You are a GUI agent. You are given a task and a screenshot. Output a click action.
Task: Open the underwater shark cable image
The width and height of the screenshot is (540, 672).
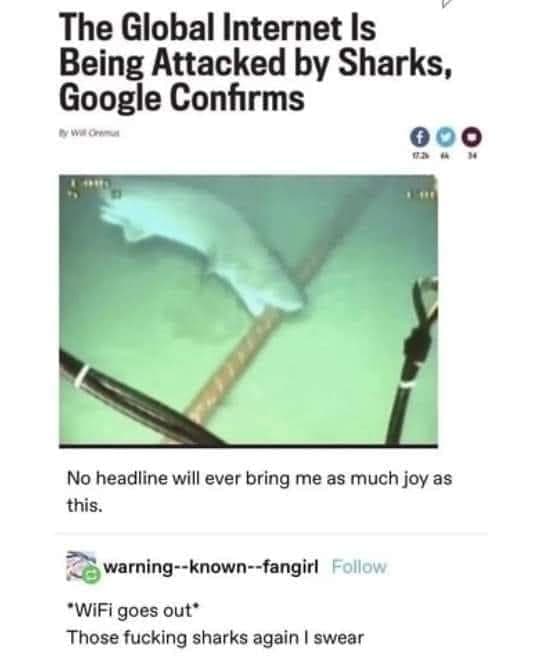pyautogui.click(x=249, y=310)
